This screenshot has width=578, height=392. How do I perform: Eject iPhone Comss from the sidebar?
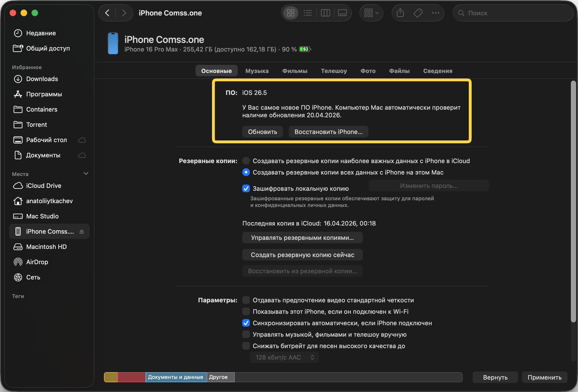[x=82, y=231]
